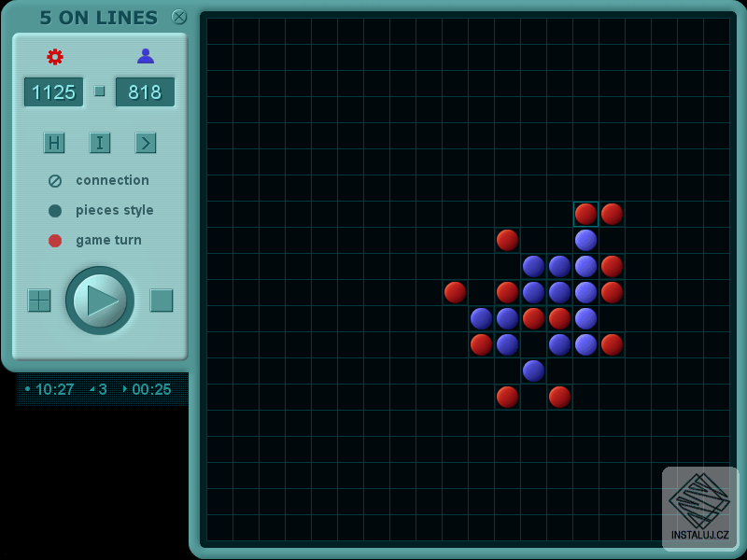Click the connection label text
This screenshot has width=747, height=560.
(113, 180)
